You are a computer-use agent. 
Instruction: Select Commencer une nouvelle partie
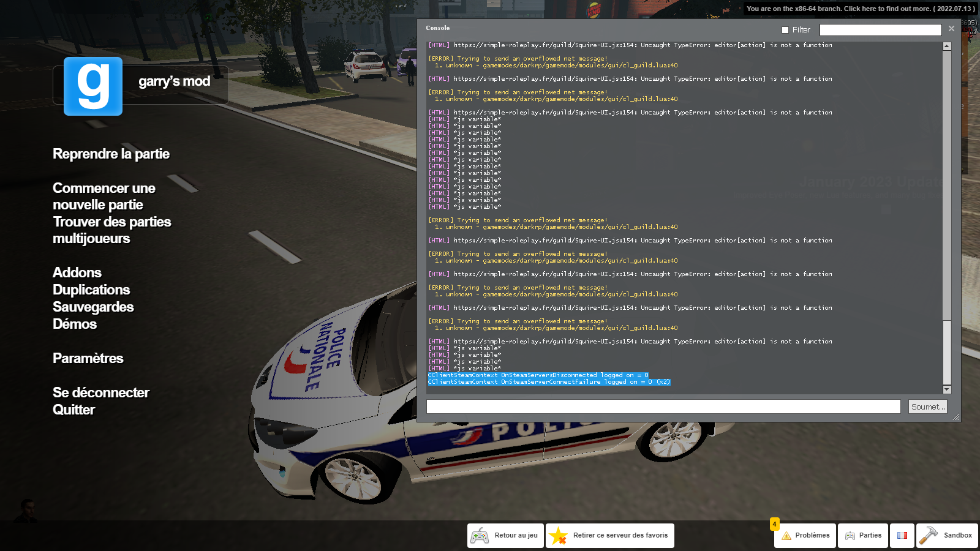coord(104,196)
